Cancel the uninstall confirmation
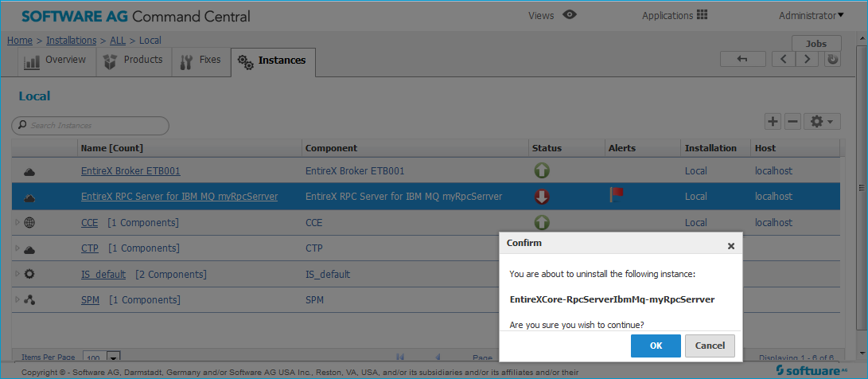 pyautogui.click(x=710, y=346)
